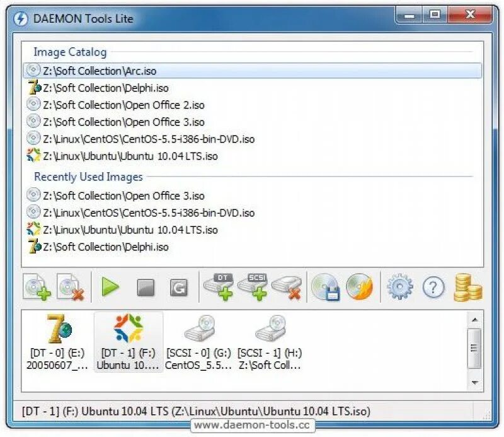Open the purchase upgrade option
The width and height of the screenshot is (504, 437).
(467, 288)
